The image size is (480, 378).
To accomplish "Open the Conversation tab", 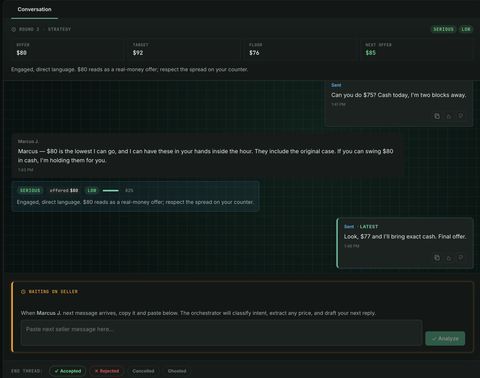I will 34,9.
